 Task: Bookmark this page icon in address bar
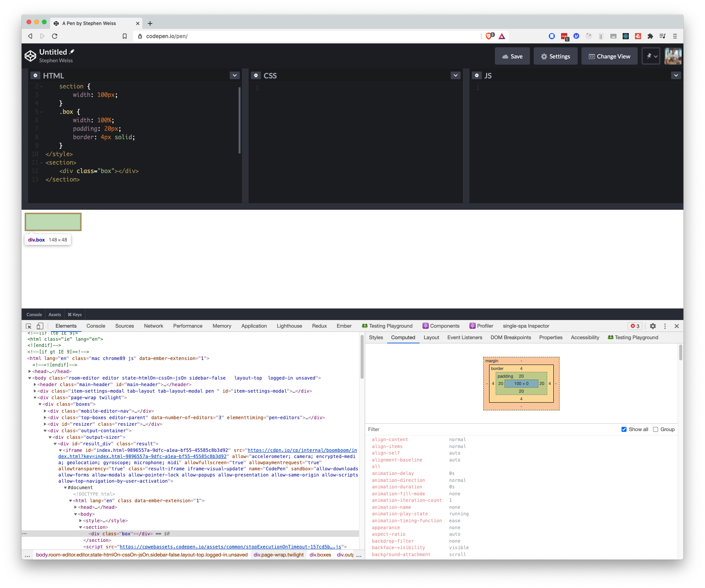[x=125, y=36]
